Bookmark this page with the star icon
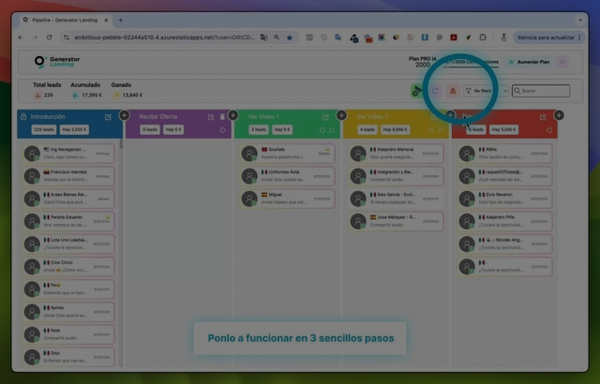 click(x=290, y=37)
